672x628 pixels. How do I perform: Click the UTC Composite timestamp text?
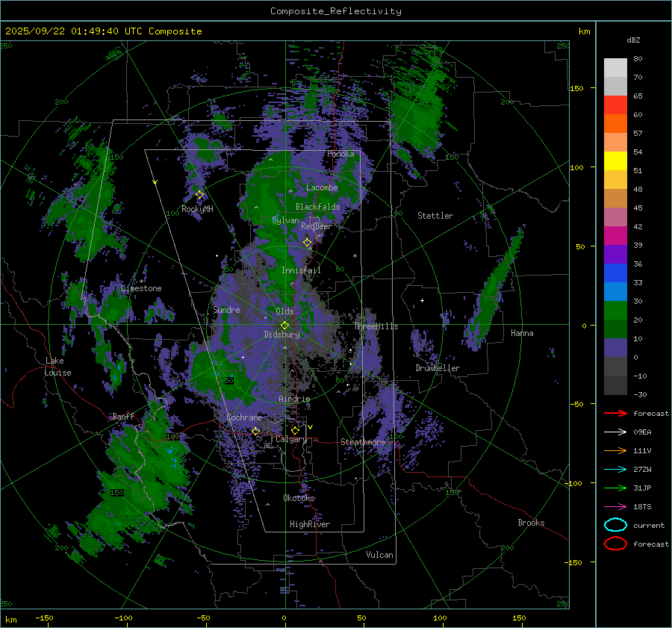click(x=103, y=31)
